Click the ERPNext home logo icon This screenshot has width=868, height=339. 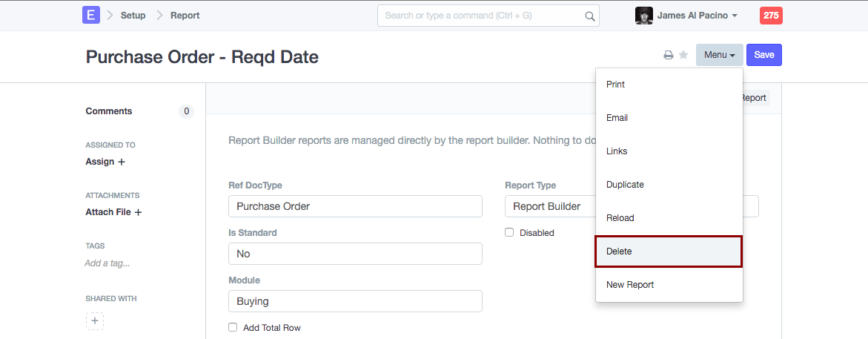(91, 15)
